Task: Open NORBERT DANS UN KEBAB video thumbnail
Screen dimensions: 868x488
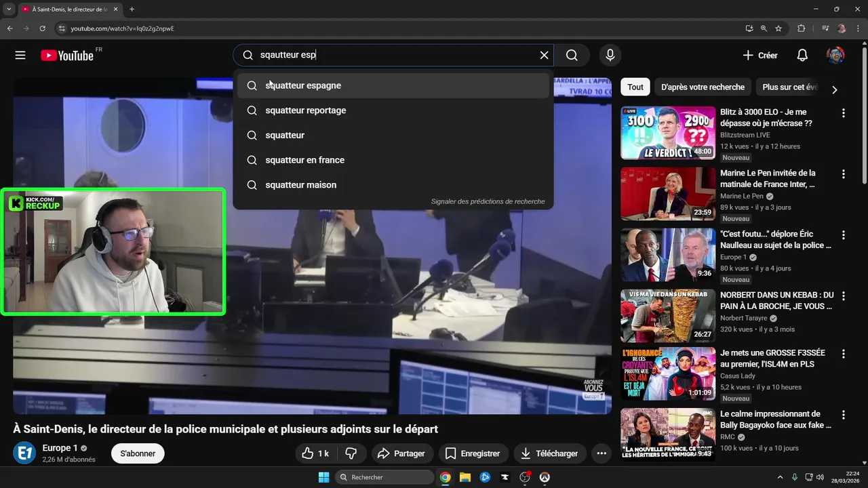Action: tap(668, 316)
